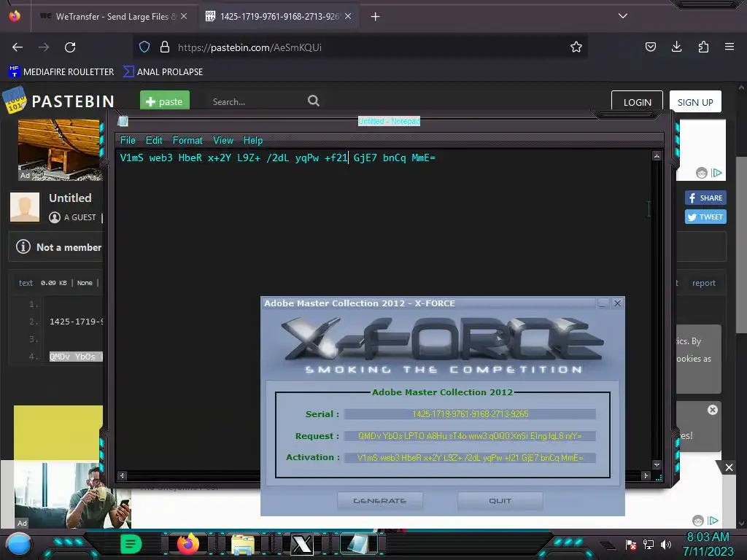Image resolution: width=747 pixels, height=560 pixels.
Task: Close the WeTransfer tab
Action: coord(184,17)
